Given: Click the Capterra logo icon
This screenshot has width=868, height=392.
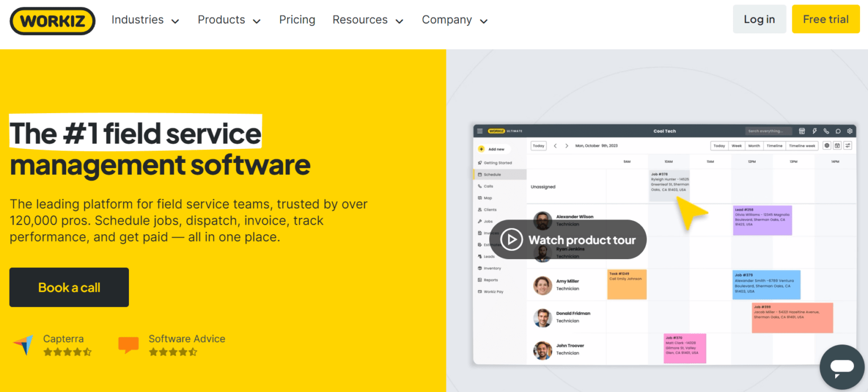Looking at the screenshot, I should pos(23,344).
